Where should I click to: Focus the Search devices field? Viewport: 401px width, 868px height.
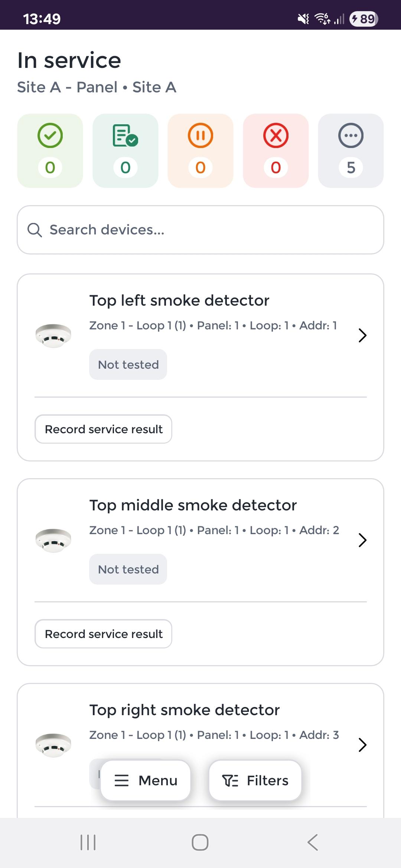(200, 230)
